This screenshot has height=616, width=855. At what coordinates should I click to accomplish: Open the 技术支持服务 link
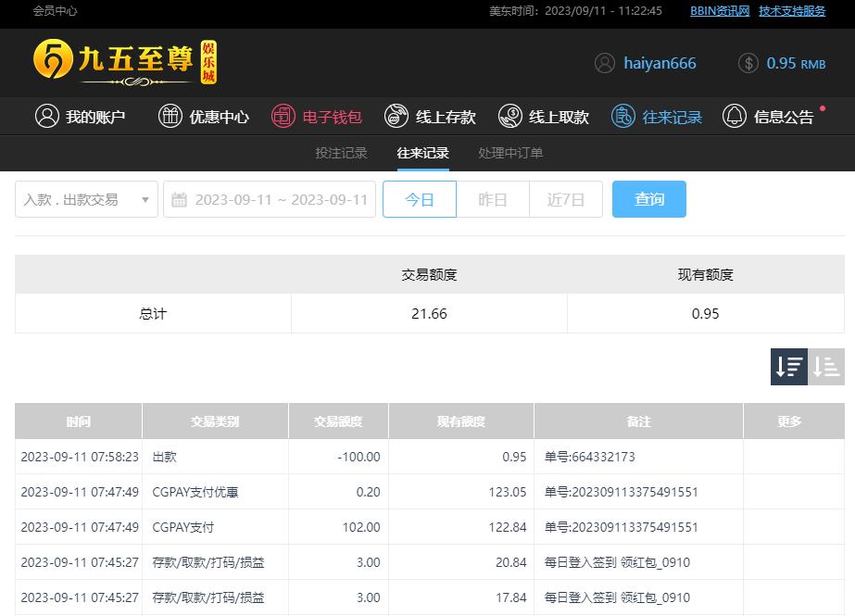[792, 11]
